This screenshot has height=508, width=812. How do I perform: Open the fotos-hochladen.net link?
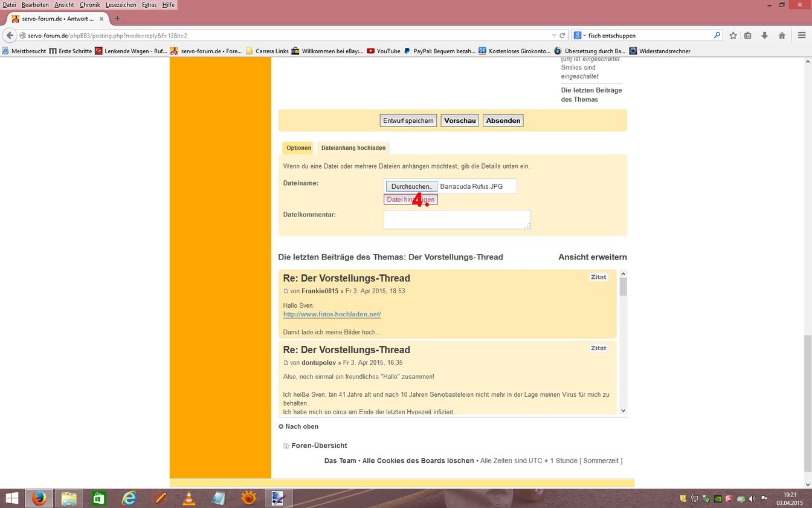(x=332, y=314)
